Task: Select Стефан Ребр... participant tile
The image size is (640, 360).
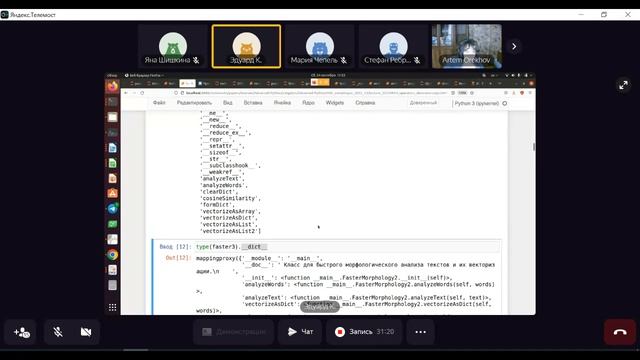Action: click(x=393, y=47)
